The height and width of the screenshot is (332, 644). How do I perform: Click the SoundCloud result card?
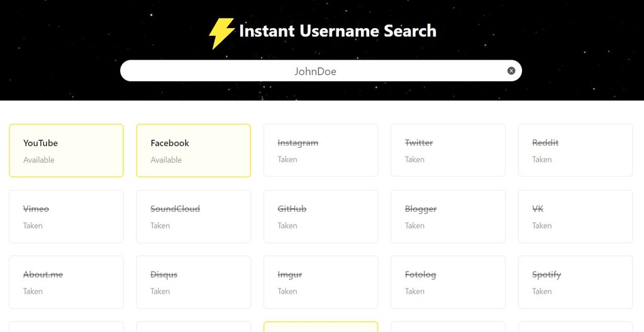coord(194,216)
